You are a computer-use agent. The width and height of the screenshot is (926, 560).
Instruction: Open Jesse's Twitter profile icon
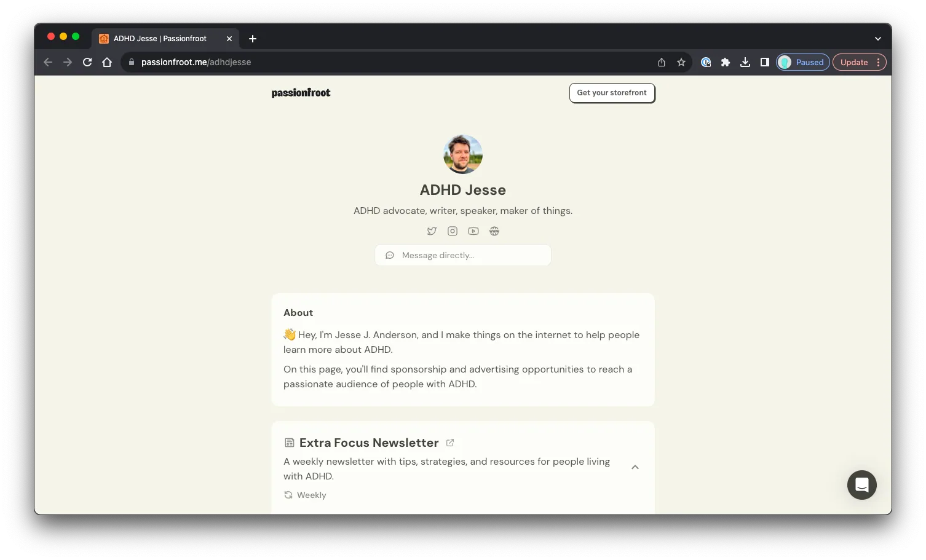coord(432,231)
